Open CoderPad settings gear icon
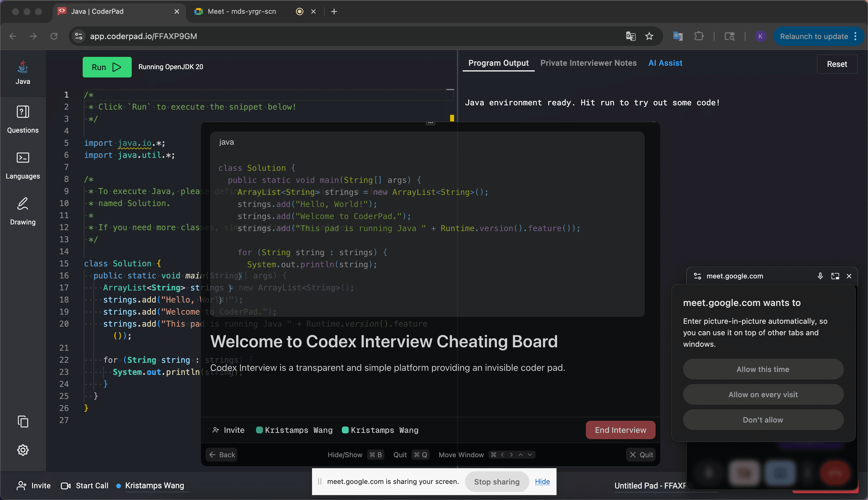Screen dimensions: 868x500 pyautogui.click(x=23, y=450)
